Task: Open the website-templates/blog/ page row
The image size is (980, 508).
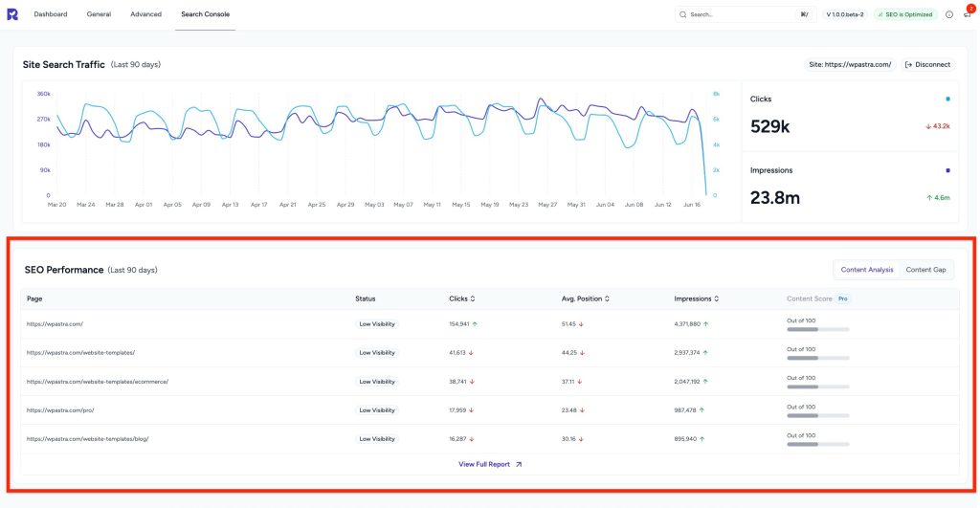Action: pos(87,439)
